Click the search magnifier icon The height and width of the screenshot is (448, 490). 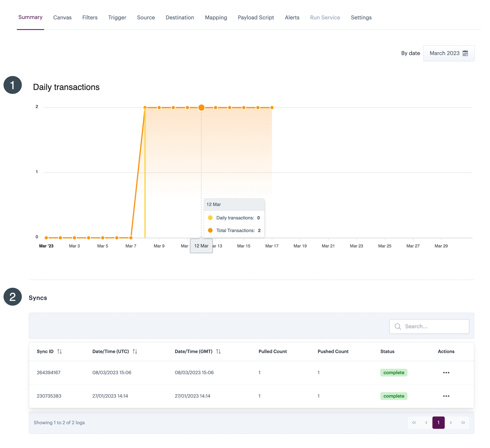coord(398,326)
